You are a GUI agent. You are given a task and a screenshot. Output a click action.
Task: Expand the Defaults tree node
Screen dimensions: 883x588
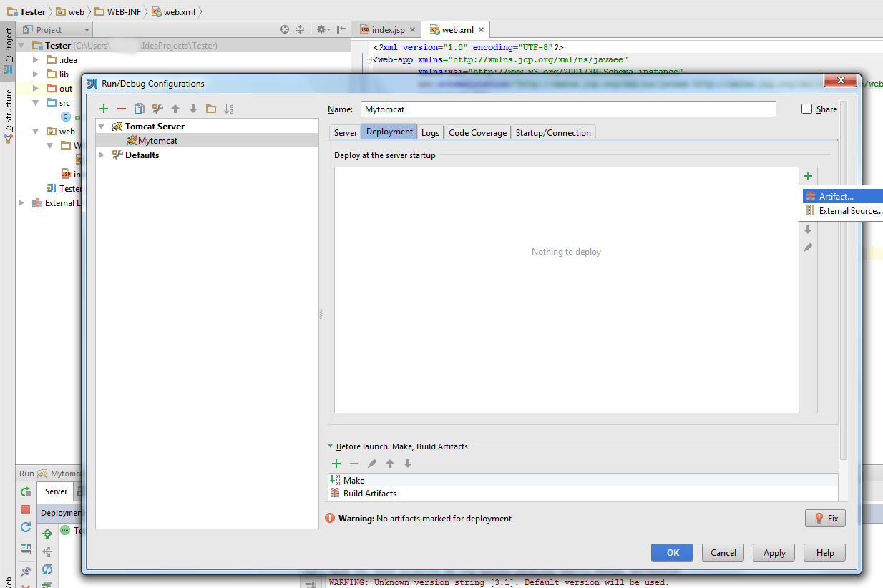click(x=102, y=155)
